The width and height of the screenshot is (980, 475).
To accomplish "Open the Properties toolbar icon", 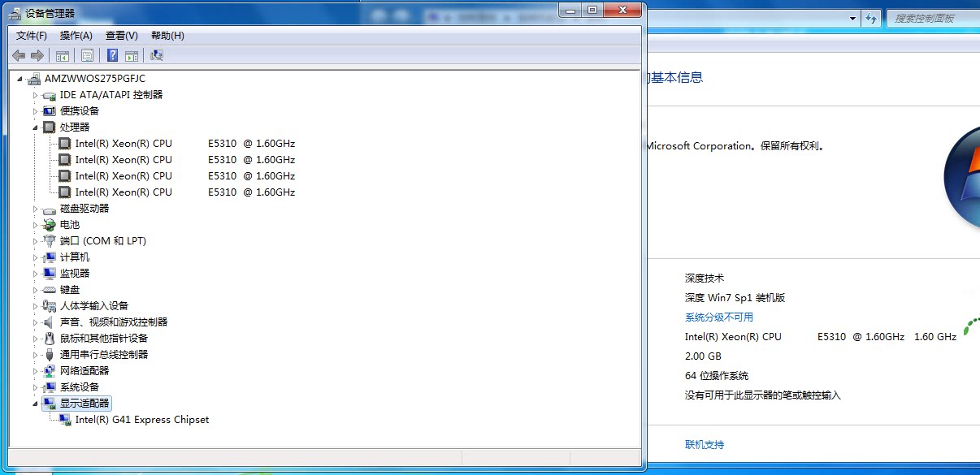I will tap(87, 55).
